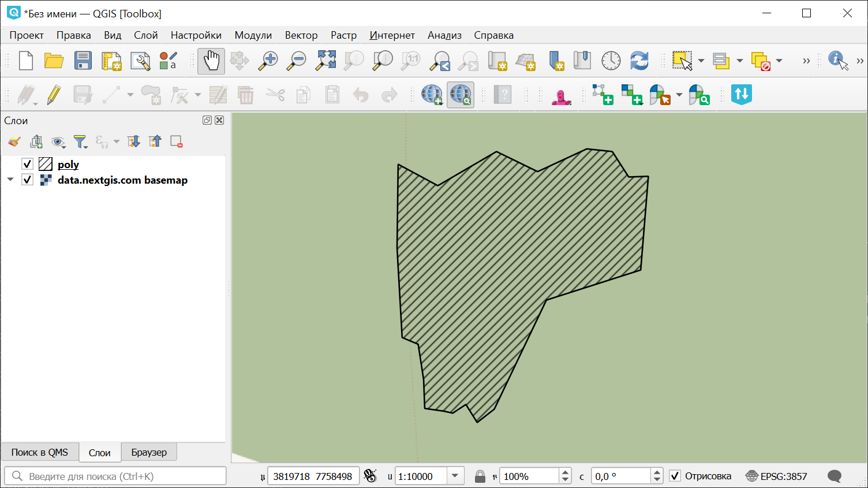Switch to the Браузер tab
The image size is (868, 488).
click(149, 452)
